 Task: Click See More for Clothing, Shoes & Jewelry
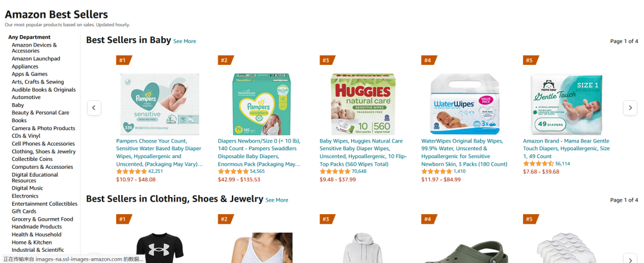tap(277, 200)
